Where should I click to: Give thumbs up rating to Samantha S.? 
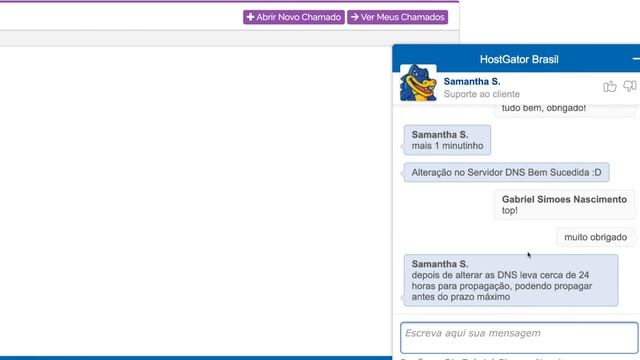coord(610,86)
